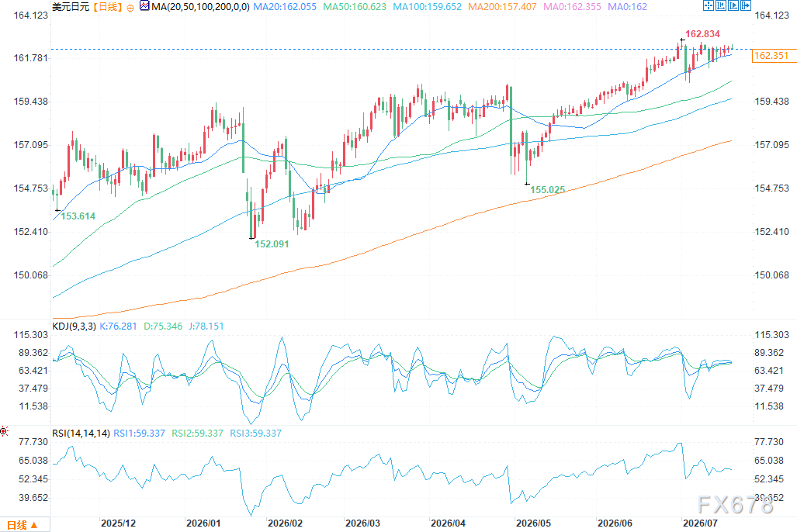
Task: Click the jump-to-chart-start icon
Action: (x=721, y=5)
